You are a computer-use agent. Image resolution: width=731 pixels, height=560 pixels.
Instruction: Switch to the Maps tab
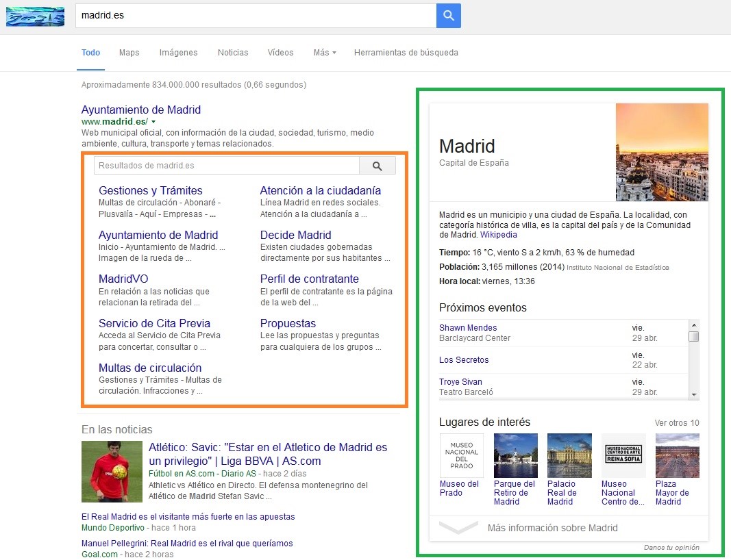[x=129, y=53]
